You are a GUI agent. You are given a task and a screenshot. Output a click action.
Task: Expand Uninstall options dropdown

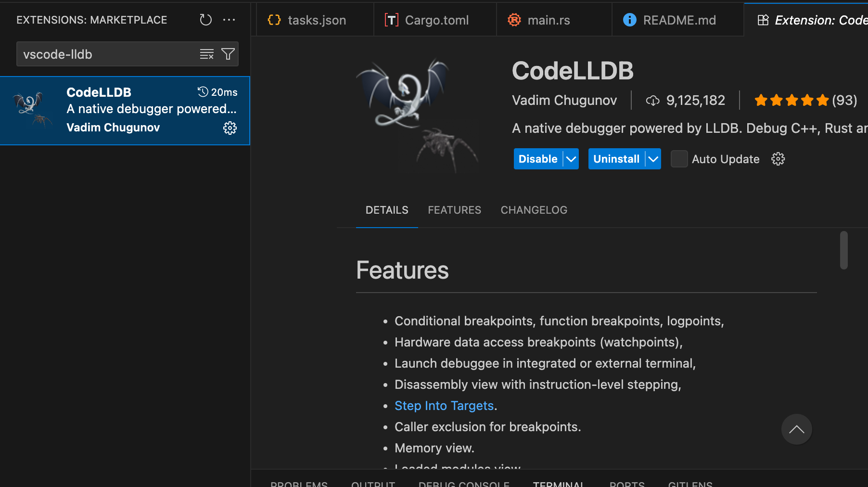click(x=653, y=159)
